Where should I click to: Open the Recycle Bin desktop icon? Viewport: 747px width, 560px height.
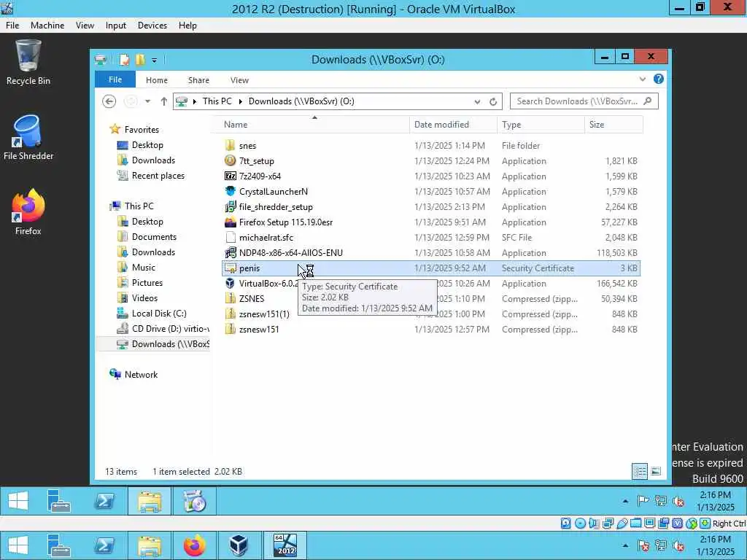click(28, 63)
